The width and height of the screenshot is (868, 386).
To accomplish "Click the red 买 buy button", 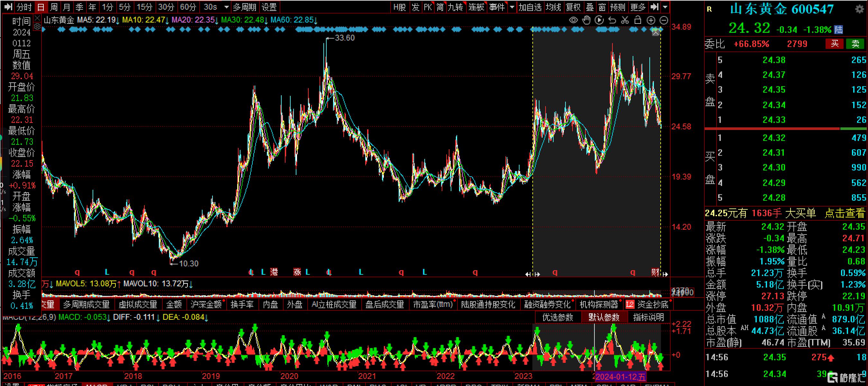I will pos(834,44).
